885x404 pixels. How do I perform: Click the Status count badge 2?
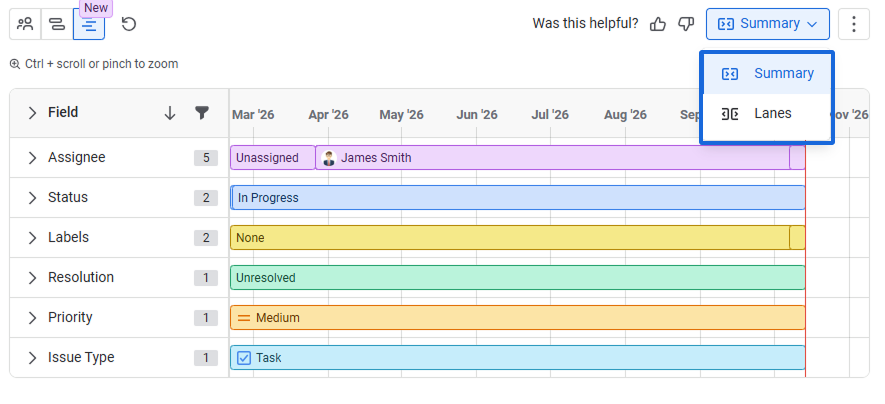click(x=206, y=198)
